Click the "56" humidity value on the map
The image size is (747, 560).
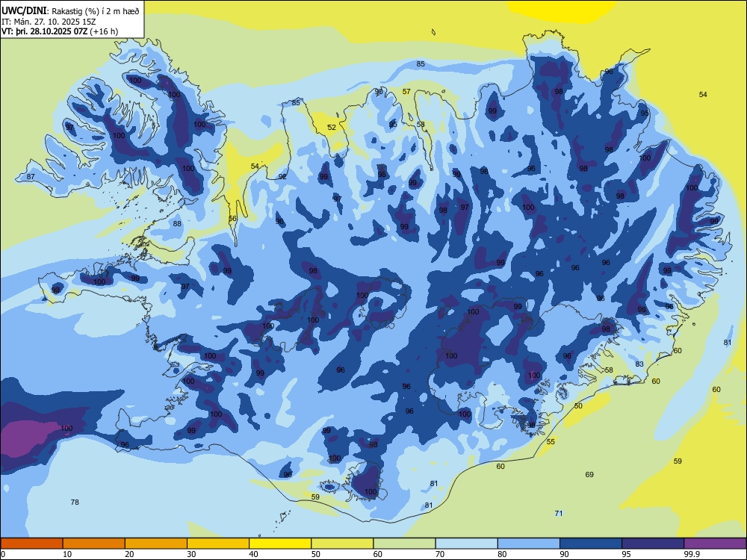(232, 219)
